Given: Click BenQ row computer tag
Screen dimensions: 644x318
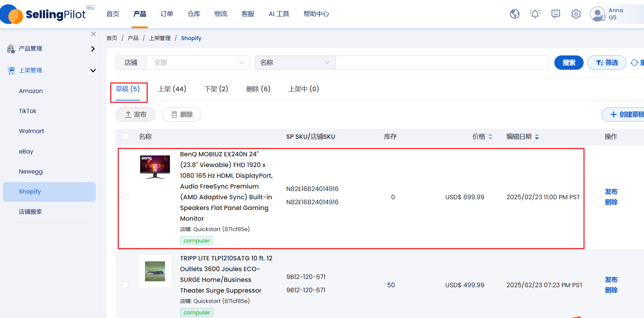Looking at the screenshot, I should point(197,241).
